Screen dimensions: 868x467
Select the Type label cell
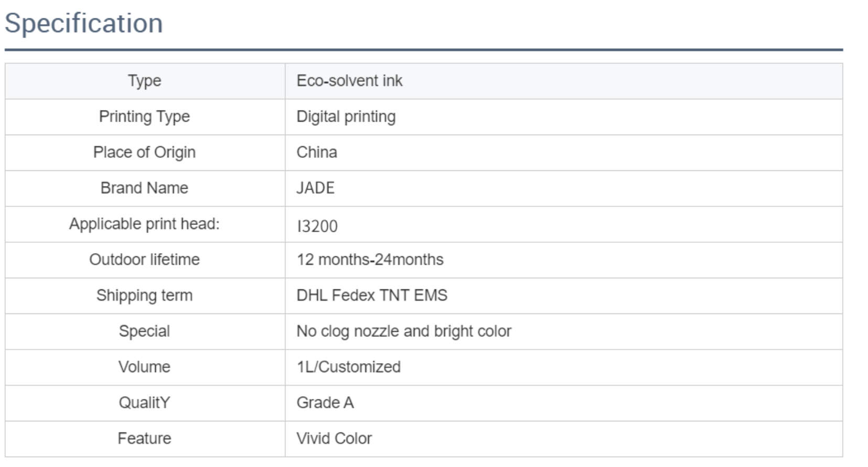click(x=145, y=81)
